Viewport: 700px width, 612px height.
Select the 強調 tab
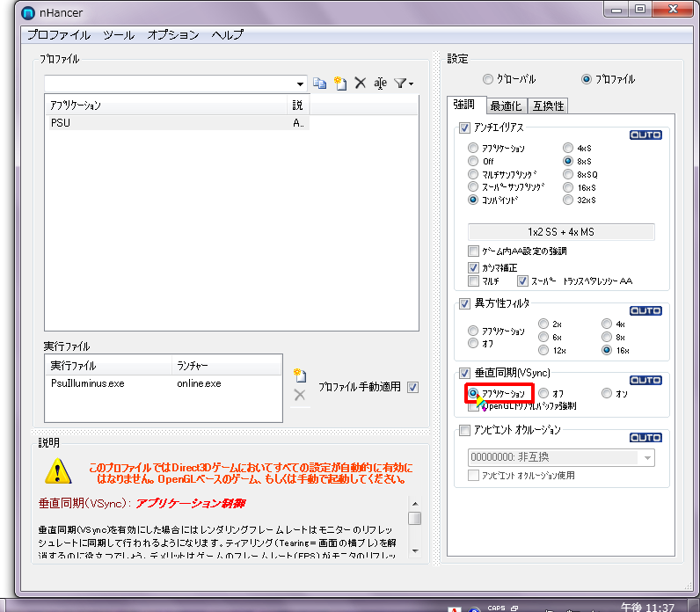[464, 105]
